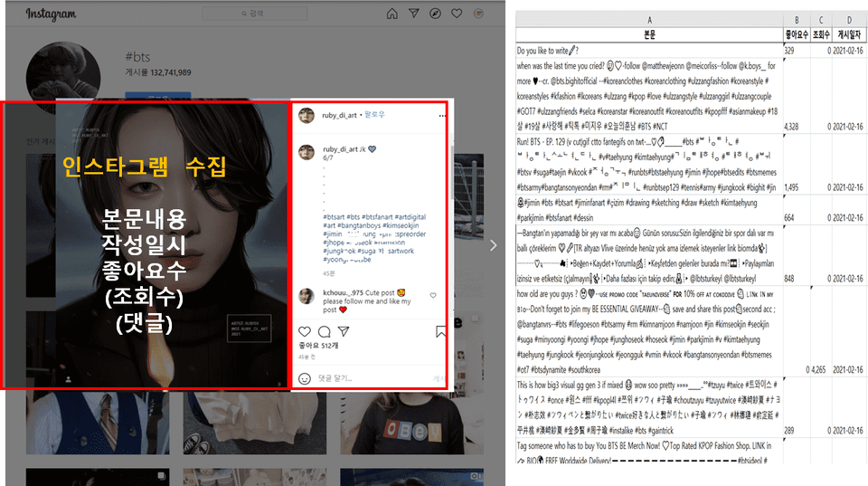Open direct messages paper plane icon
The image size is (868, 486).
pos(413,14)
